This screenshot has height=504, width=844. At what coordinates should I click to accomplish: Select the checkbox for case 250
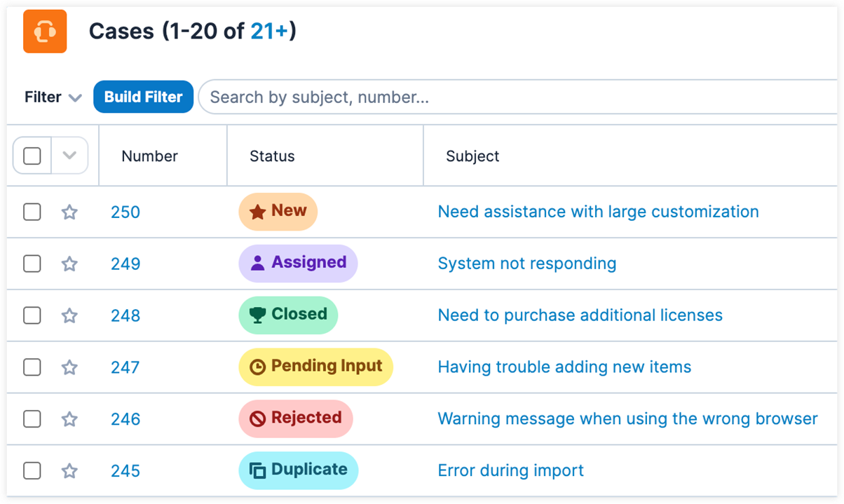tap(32, 212)
